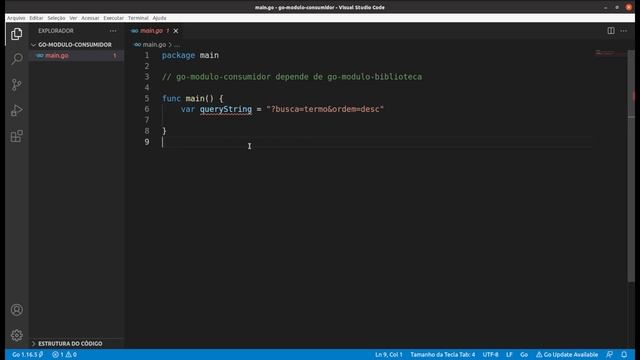Collapse GO-MODULO-CONSUMIDOR folder section
This screenshot has width=640, height=360.
point(76,44)
